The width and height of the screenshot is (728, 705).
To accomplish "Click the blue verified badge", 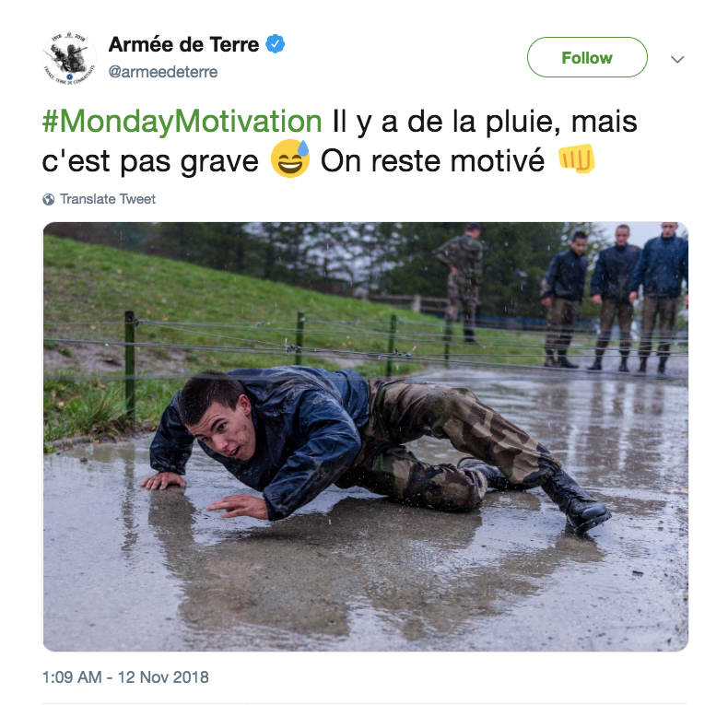I will click(x=275, y=44).
